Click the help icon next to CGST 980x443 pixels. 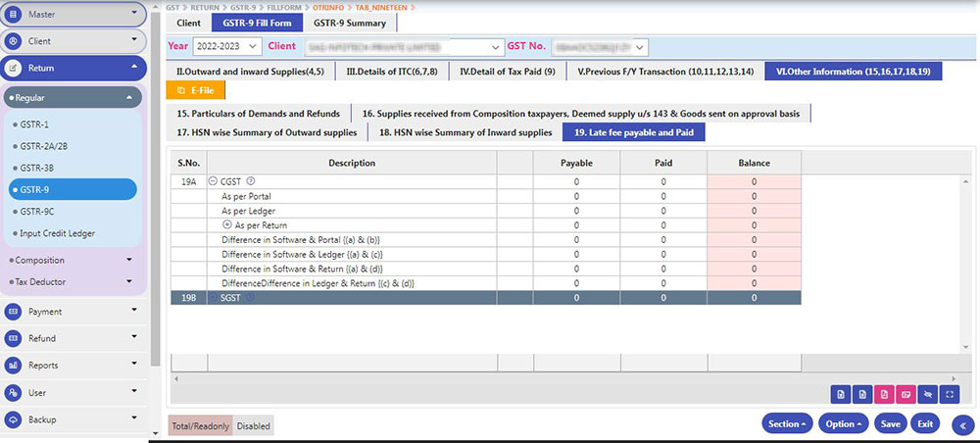click(x=251, y=181)
